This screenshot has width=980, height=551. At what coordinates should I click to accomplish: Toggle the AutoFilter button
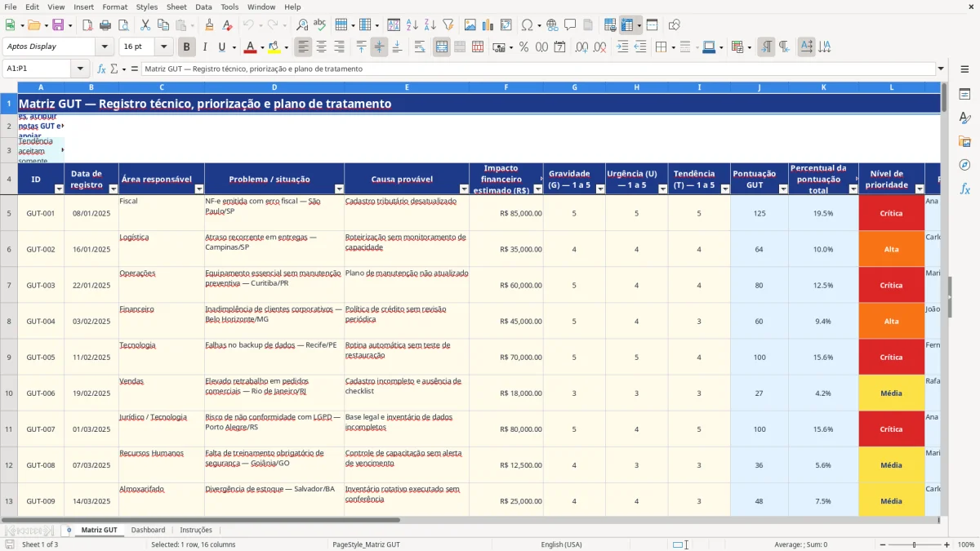[448, 25]
